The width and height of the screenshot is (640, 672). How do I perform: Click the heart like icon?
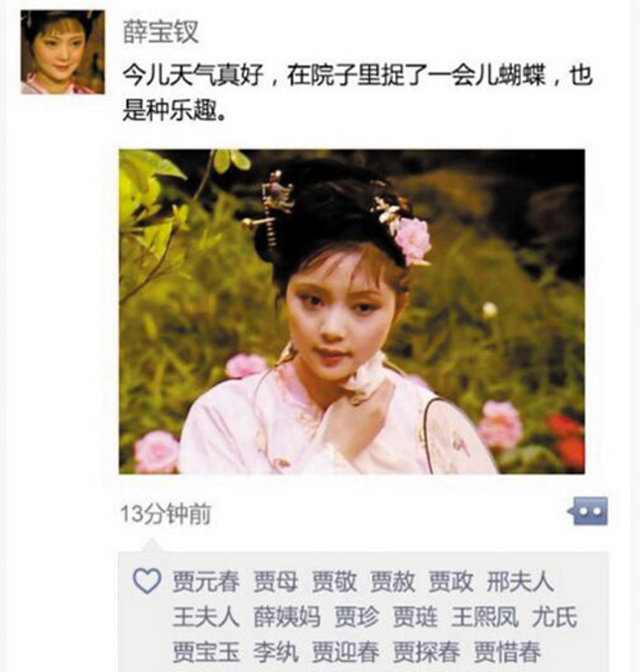147,581
